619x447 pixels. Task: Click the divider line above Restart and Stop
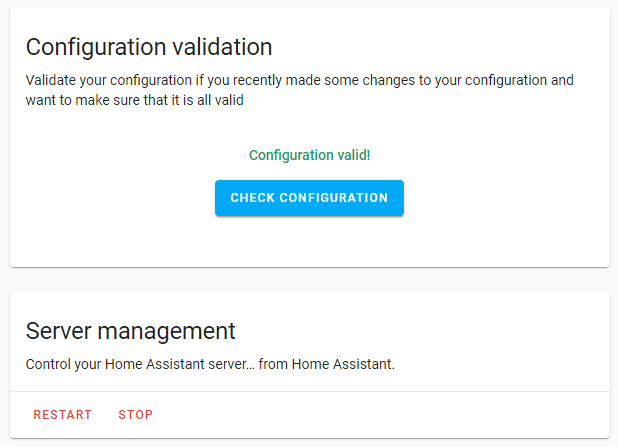pos(309,391)
